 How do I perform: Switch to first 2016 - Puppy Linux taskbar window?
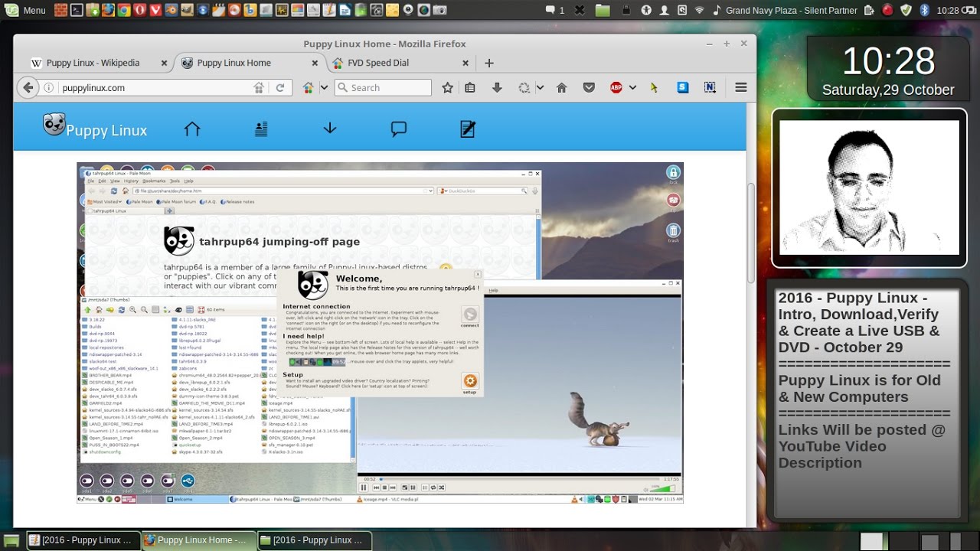point(83,540)
